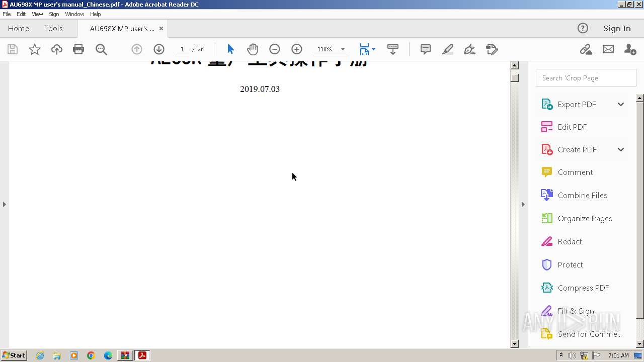Screen dimensions: 644x362
Task: Click the Save file icon
Action: click(x=13, y=49)
